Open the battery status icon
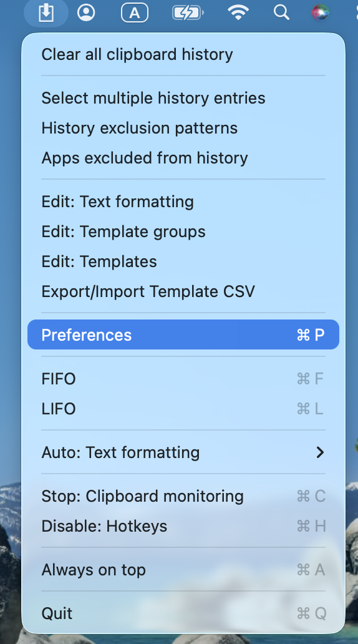 pyautogui.click(x=188, y=13)
